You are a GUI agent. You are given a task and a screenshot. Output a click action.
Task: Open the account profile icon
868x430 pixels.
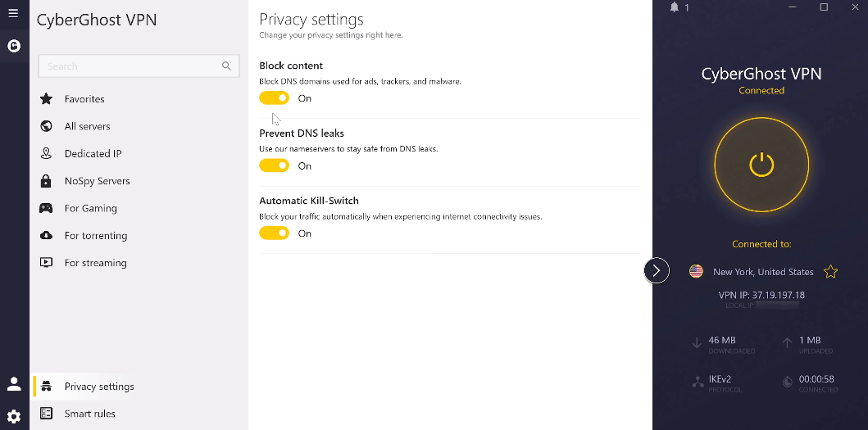pos(14,383)
